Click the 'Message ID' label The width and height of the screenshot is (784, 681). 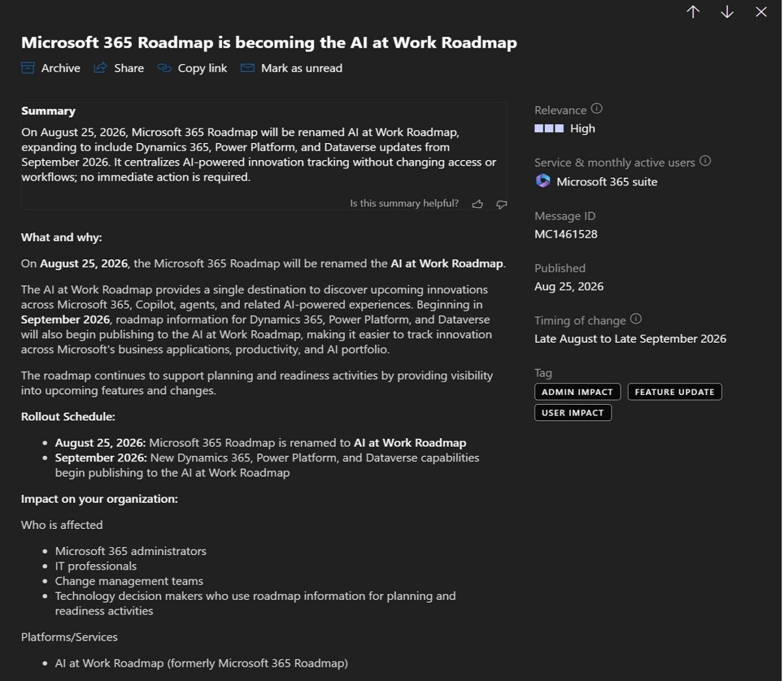tap(565, 215)
